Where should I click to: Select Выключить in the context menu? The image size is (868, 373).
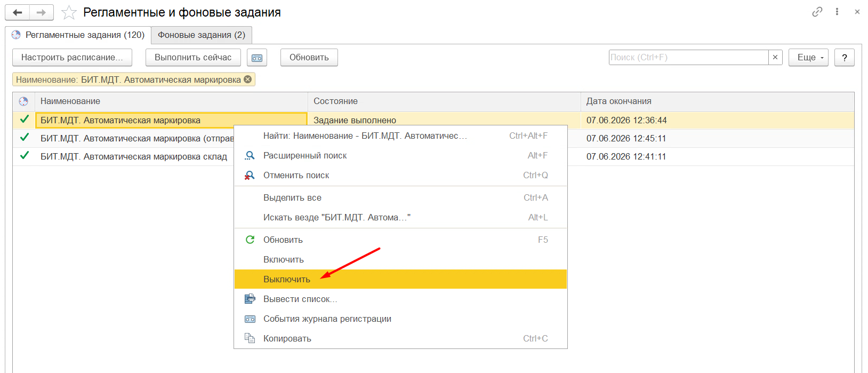(400, 279)
